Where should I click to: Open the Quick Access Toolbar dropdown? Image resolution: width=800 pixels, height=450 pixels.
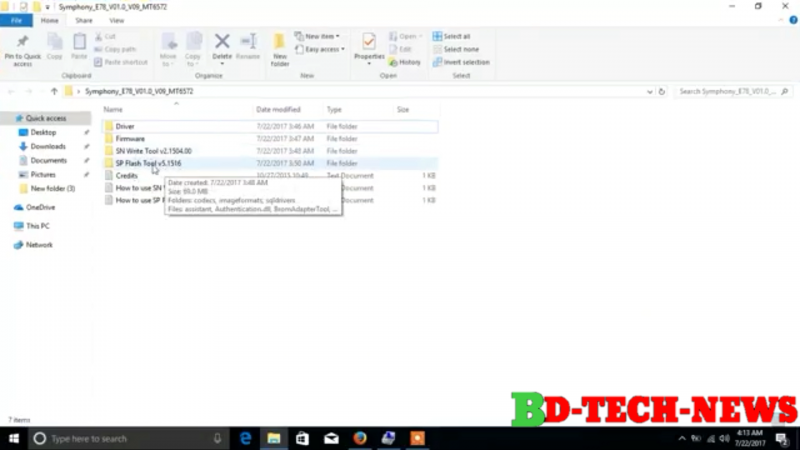click(x=47, y=7)
